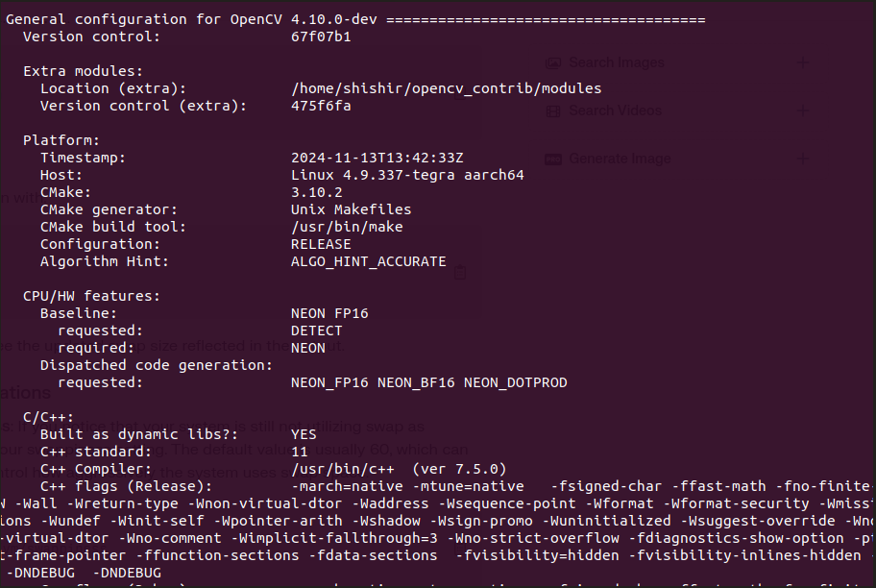The width and height of the screenshot is (876, 588).
Task: Click the faint clipboard copy icon
Action: [460, 272]
